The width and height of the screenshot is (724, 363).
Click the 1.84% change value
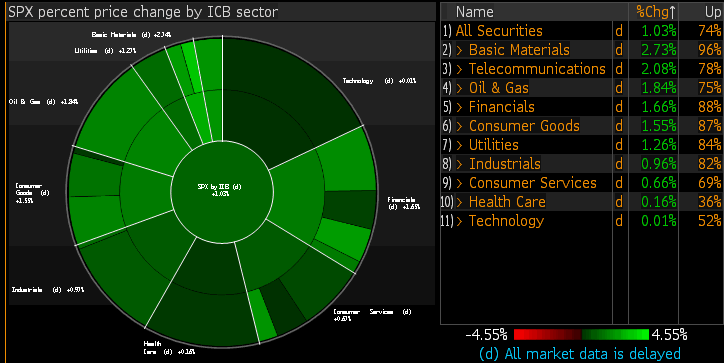[659, 88]
